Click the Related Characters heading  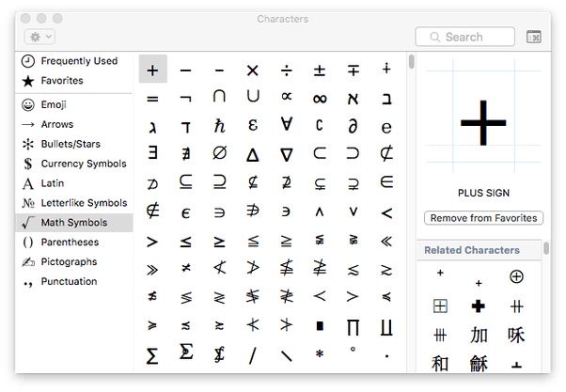472,250
